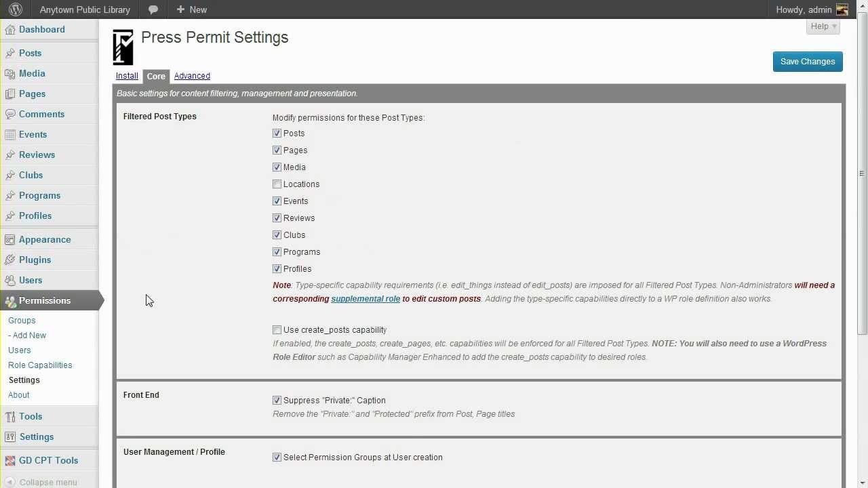The image size is (868, 488).
Task: Click the Permissions key icon in sidebar
Action: [x=10, y=300]
